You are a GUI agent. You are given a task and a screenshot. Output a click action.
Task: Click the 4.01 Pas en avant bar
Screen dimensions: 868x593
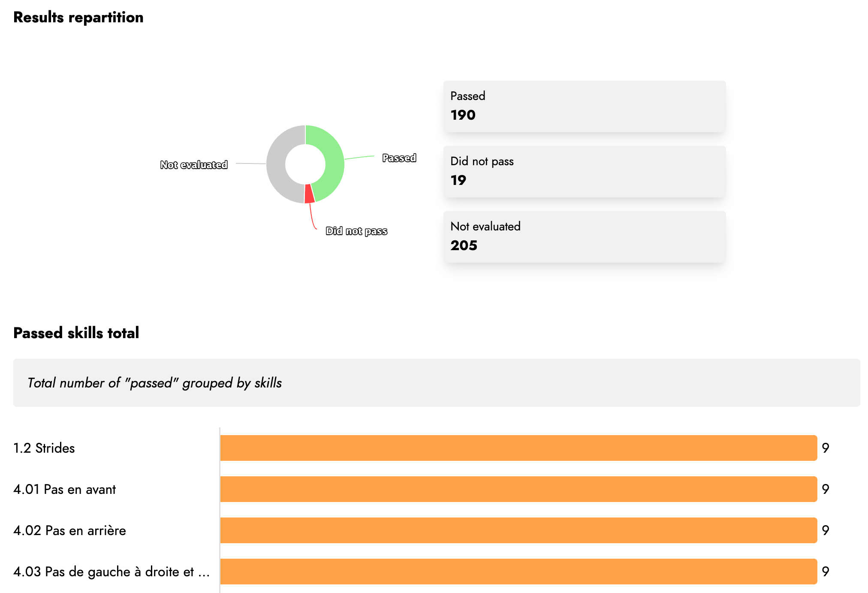(x=518, y=489)
